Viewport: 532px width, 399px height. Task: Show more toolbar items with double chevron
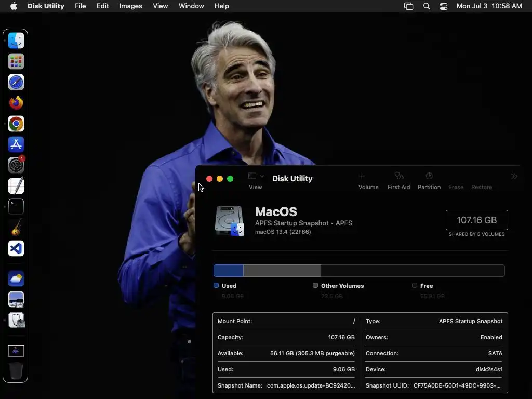point(514,176)
